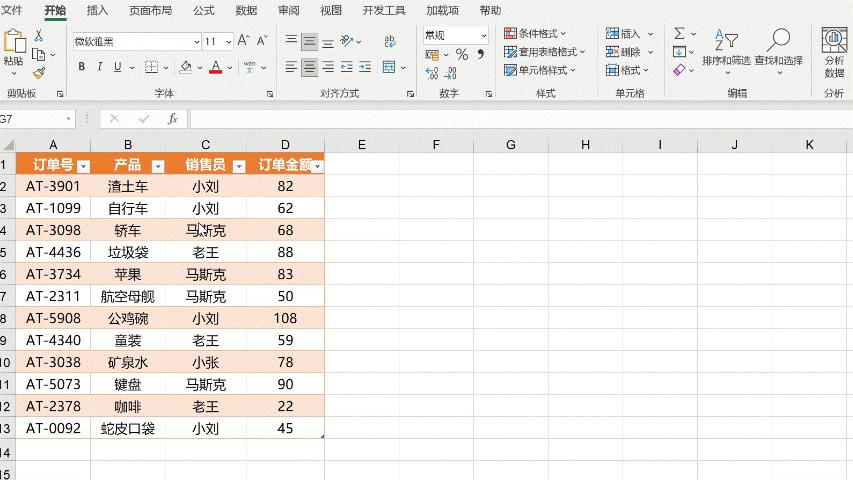
Task: Open the 产品 column filter dropdown
Action: (158, 166)
